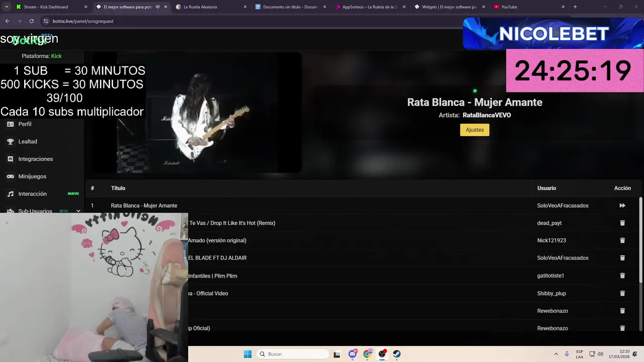Click the username Shibby_plup

551,293
